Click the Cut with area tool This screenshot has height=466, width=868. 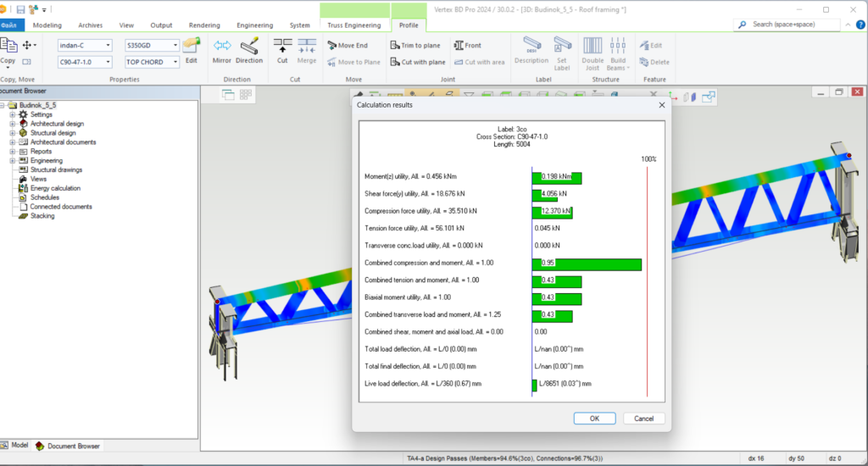tap(479, 62)
